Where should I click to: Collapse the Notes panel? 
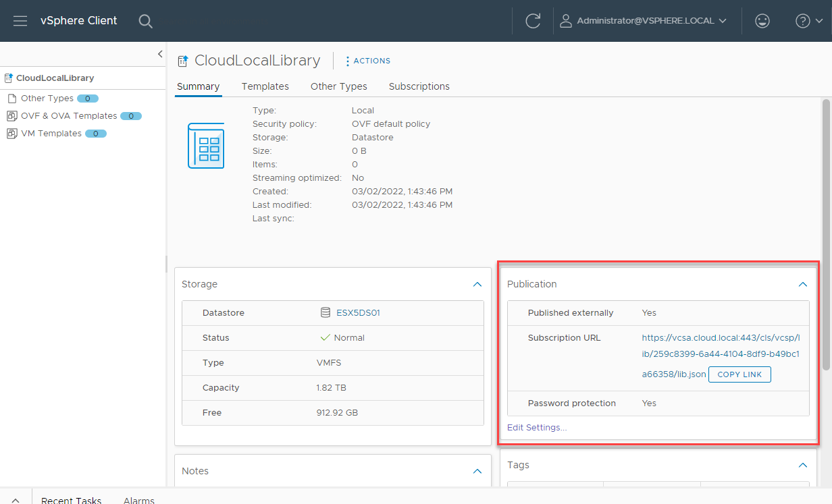tap(477, 472)
